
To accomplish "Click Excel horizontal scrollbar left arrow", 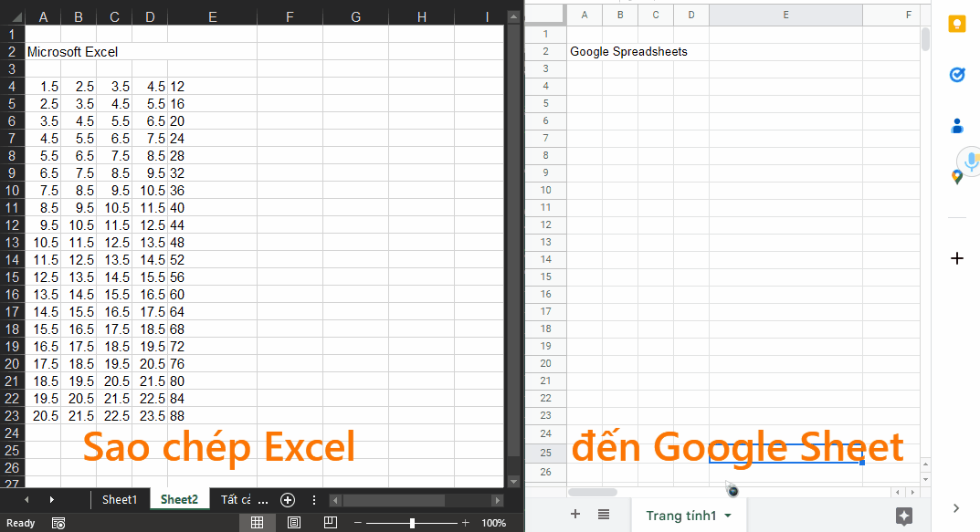I will click(x=335, y=500).
